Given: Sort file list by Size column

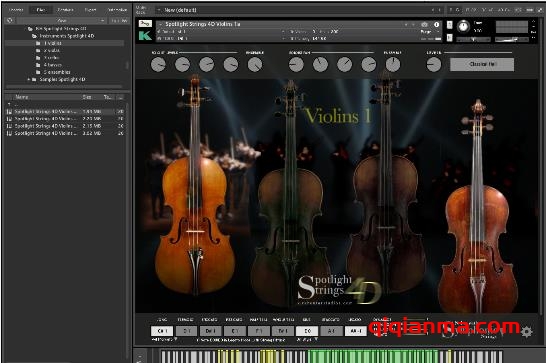Looking at the screenshot, I should [x=87, y=97].
